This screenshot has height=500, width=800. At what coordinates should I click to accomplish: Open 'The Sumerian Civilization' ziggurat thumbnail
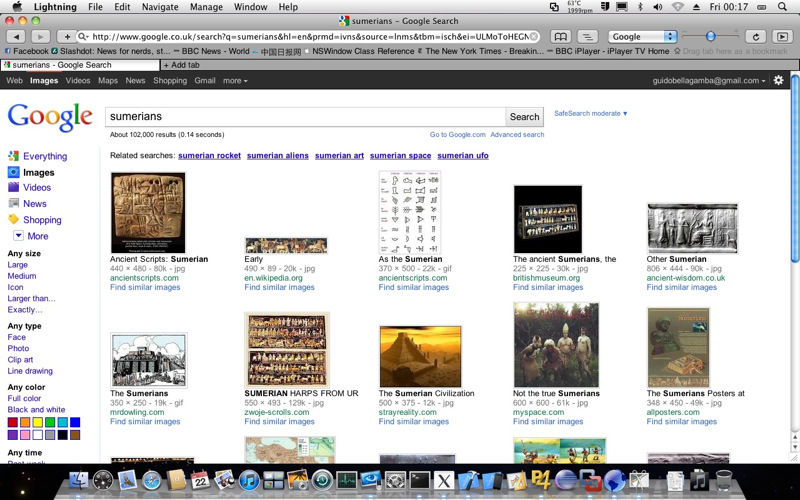(420, 356)
